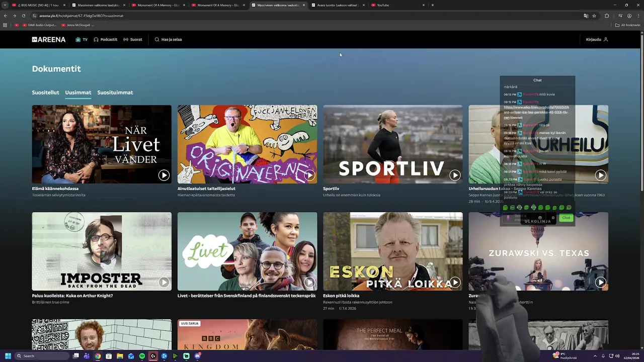The image size is (644, 362).
Task: Click the green Chat send button
Action: [566, 218]
